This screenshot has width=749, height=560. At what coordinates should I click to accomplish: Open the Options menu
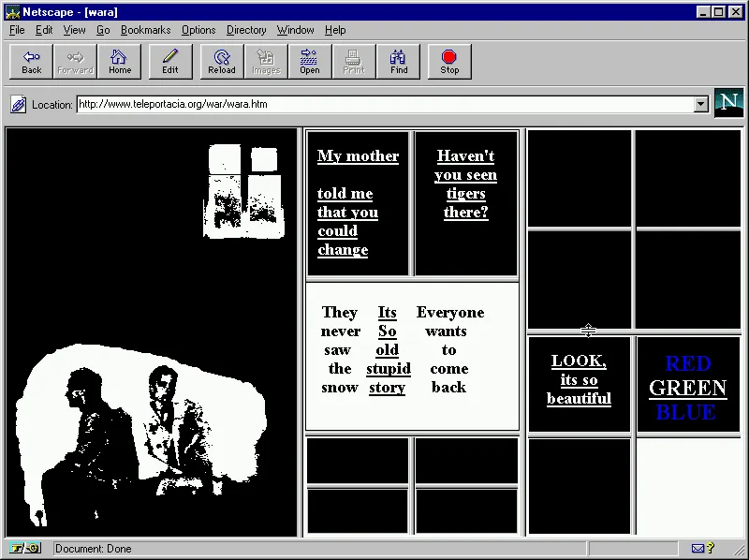198,30
